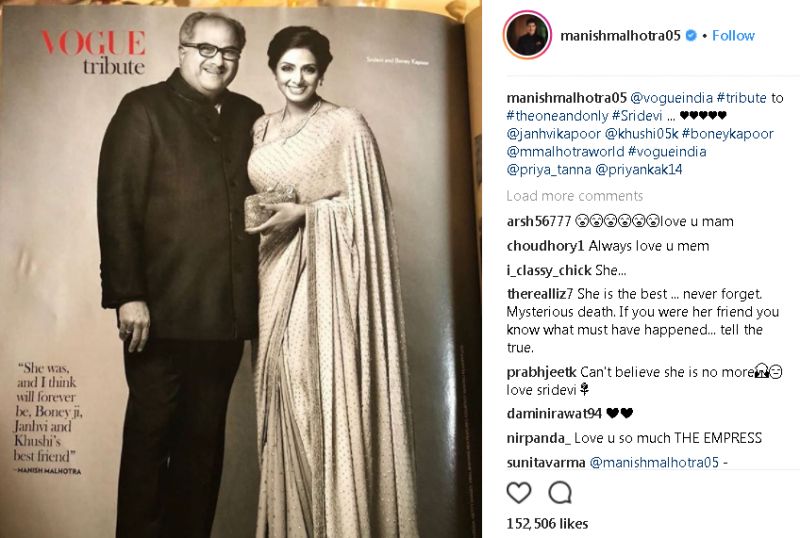Follow manishmalhotra05

pos(733,35)
